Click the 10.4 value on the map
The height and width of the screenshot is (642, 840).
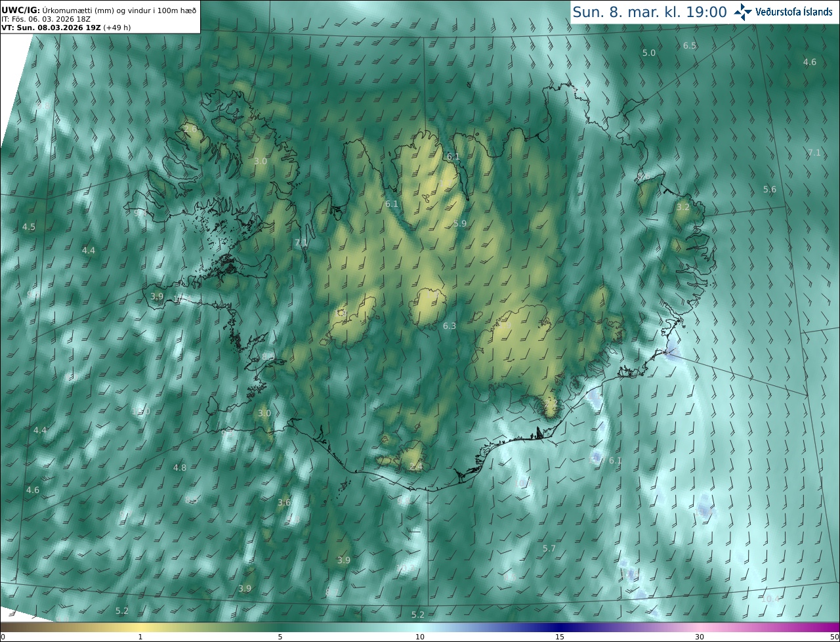[770, 599]
